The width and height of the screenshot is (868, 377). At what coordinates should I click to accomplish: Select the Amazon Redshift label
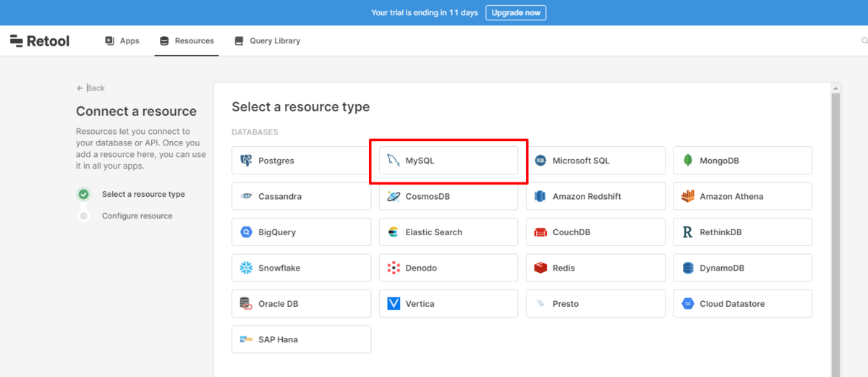click(587, 197)
